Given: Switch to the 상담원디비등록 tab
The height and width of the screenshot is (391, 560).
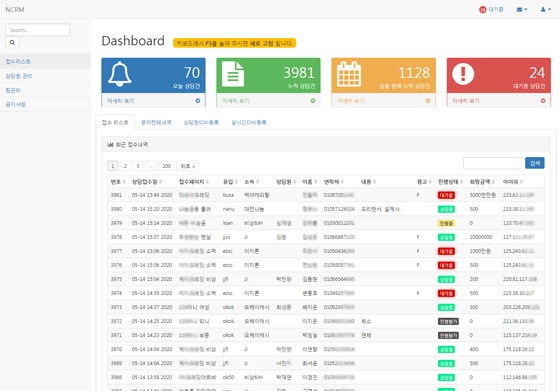Looking at the screenshot, I should tap(201, 122).
